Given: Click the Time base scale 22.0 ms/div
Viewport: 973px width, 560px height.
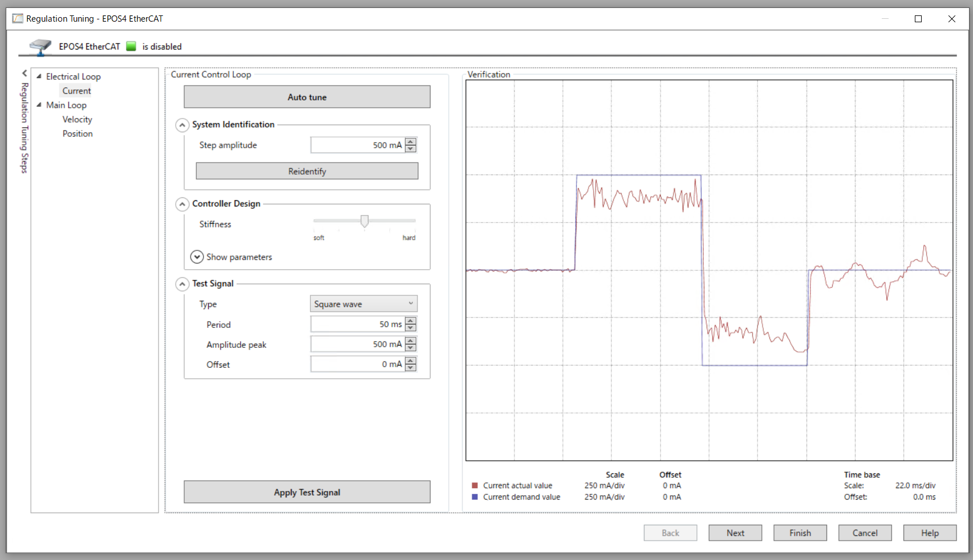Looking at the screenshot, I should click(x=915, y=486).
